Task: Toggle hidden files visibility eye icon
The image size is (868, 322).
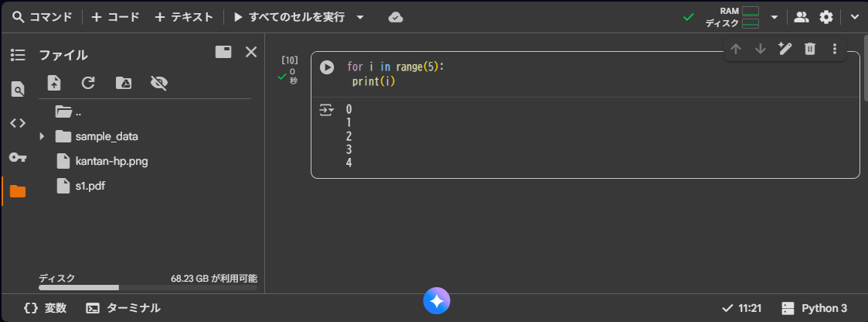Action: 159,84
